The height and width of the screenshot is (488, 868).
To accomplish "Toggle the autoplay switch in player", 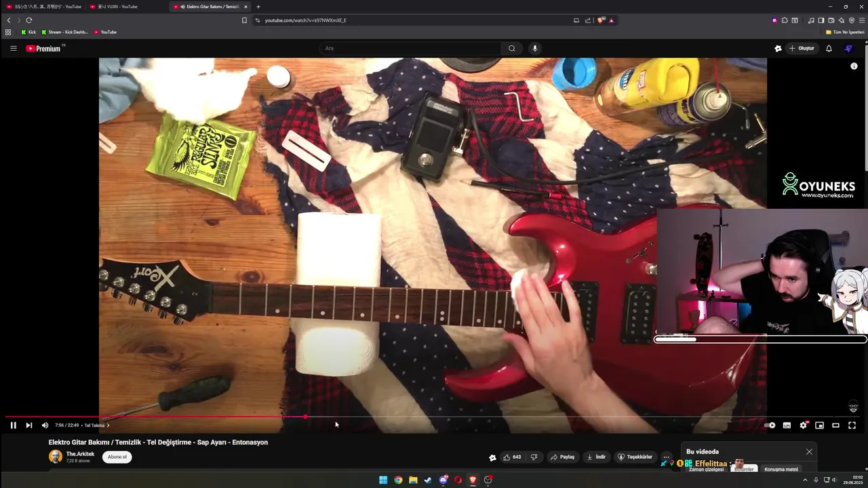I will click(x=770, y=425).
